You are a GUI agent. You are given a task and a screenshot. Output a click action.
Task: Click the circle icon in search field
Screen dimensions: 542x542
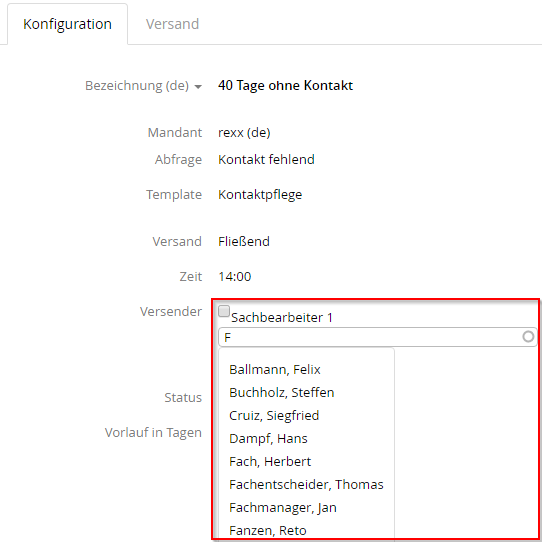coord(528,337)
